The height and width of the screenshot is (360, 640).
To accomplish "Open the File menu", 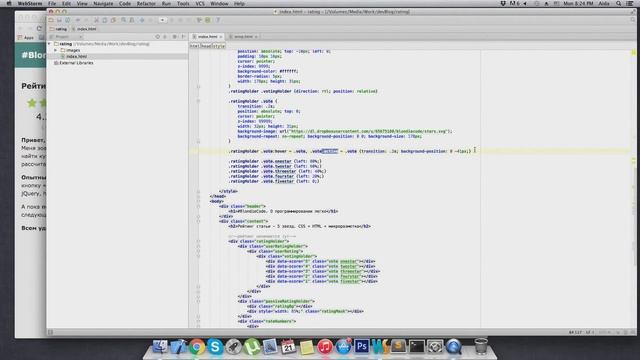I will pos(52,3).
